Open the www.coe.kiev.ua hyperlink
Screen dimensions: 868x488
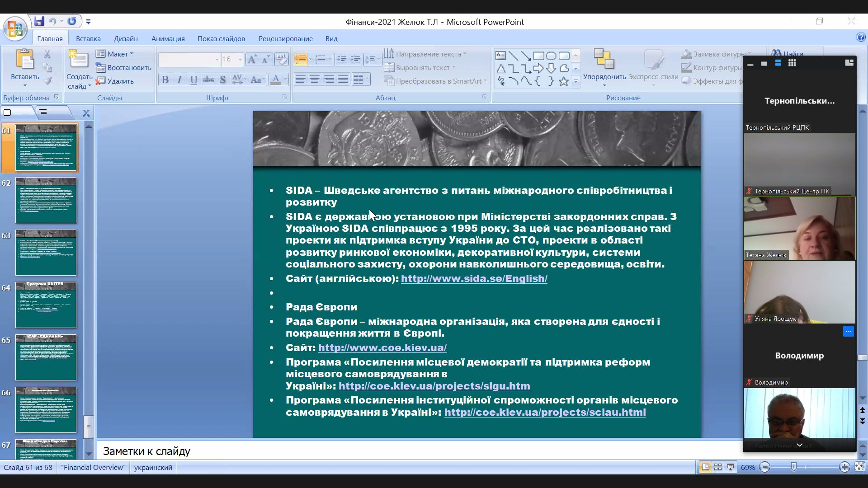(382, 347)
